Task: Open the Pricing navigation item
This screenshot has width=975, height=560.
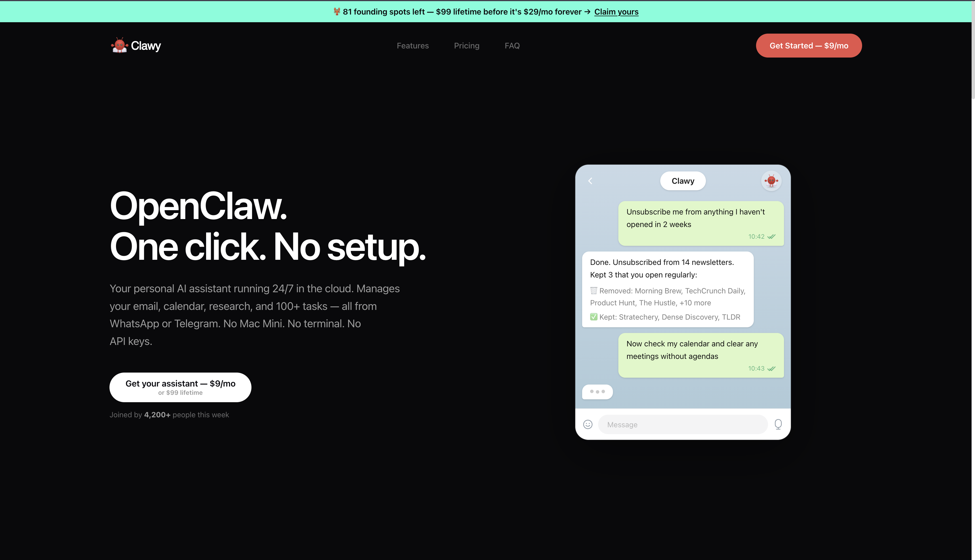Action: (466, 45)
